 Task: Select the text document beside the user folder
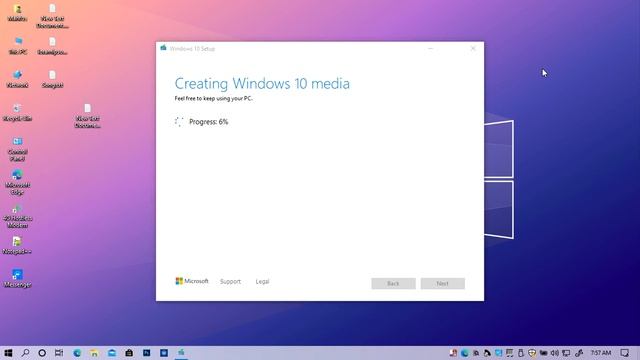pos(52,16)
